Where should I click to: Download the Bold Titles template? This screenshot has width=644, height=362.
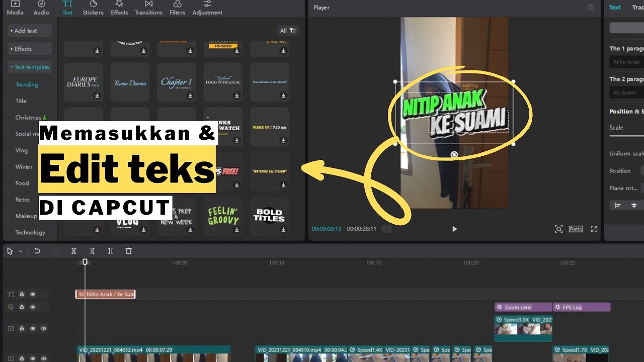click(283, 230)
